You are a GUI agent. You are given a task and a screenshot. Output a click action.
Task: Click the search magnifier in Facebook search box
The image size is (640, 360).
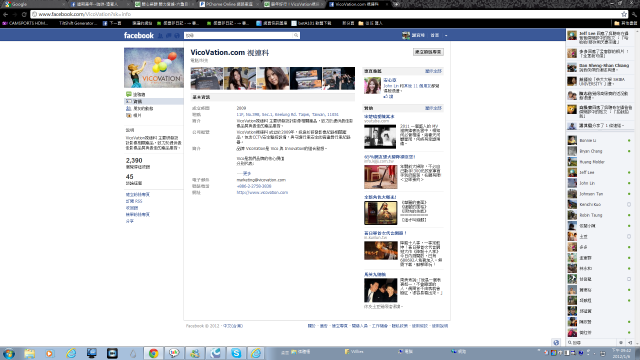pos(296,36)
